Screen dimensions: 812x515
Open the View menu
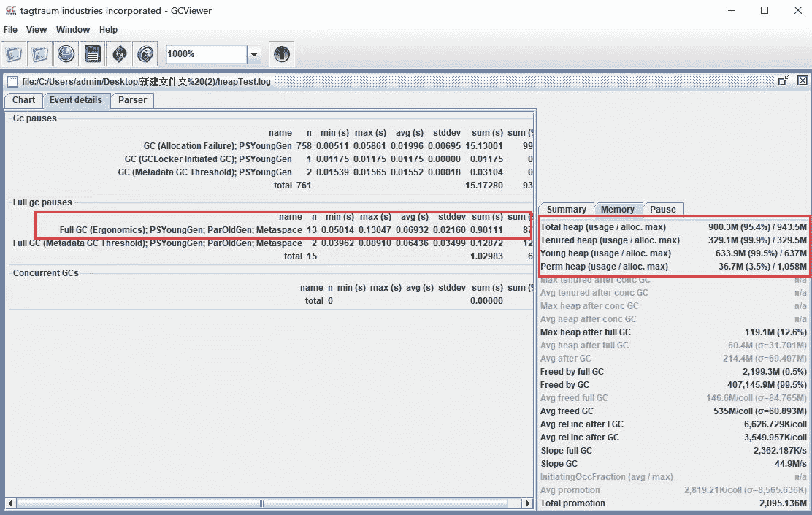pos(37,30)
